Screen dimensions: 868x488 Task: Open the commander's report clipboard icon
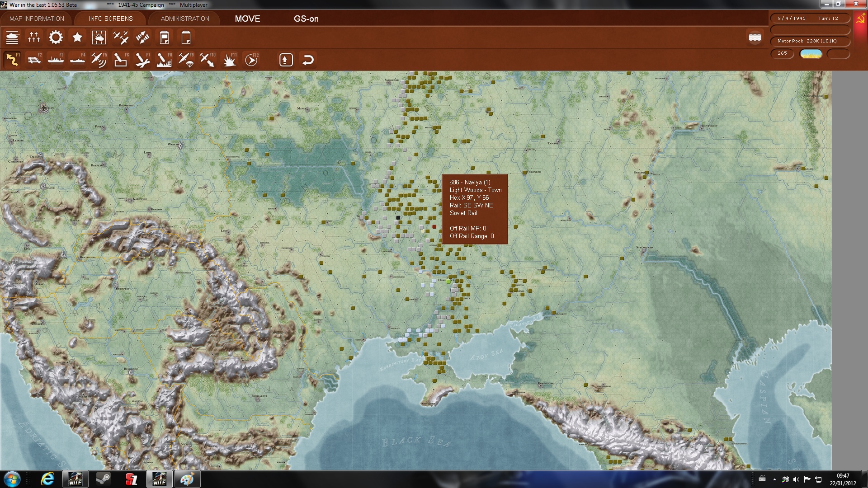click(164, 38)
